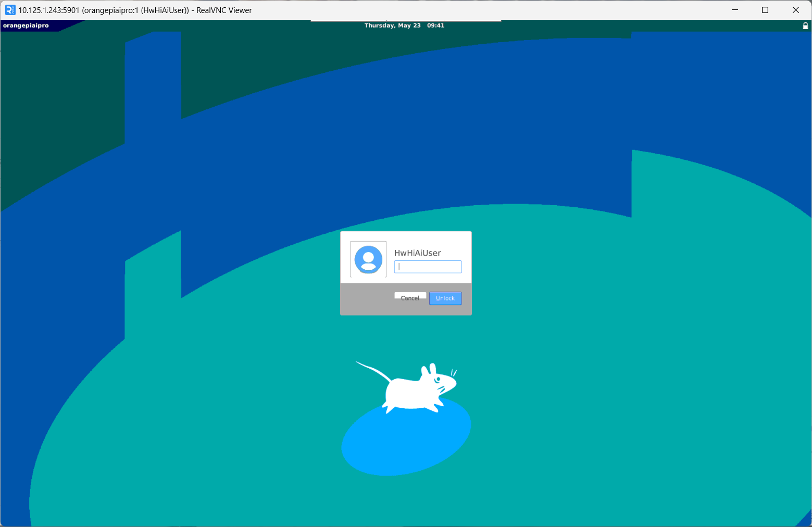Minimize the RealVNC Viewer window
Image resolution: width=812 pixels, height=527 pixels.
point(735,10)
